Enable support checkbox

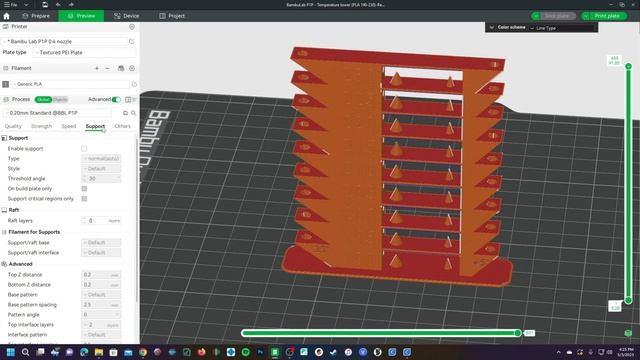point(84,149)
